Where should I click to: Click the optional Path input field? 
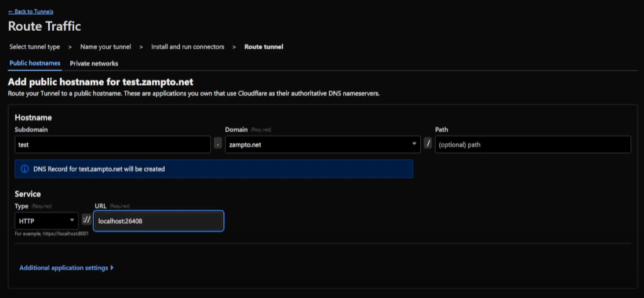coord(533,145)
